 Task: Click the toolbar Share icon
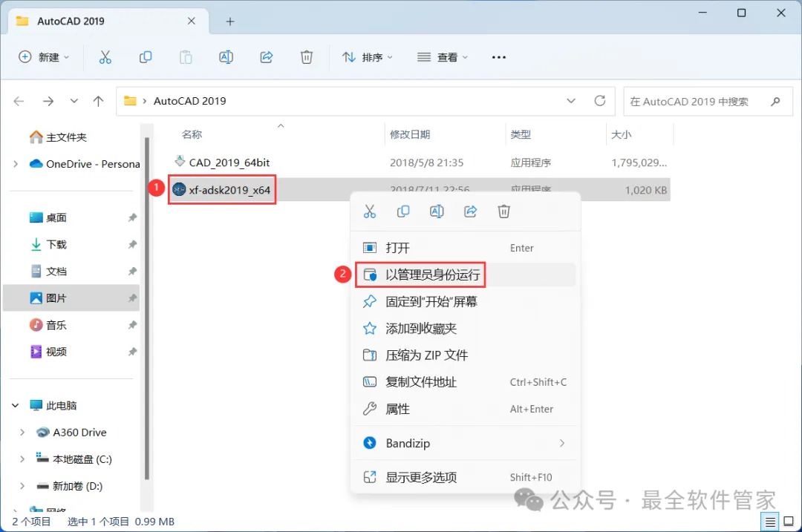coord(267,57)
